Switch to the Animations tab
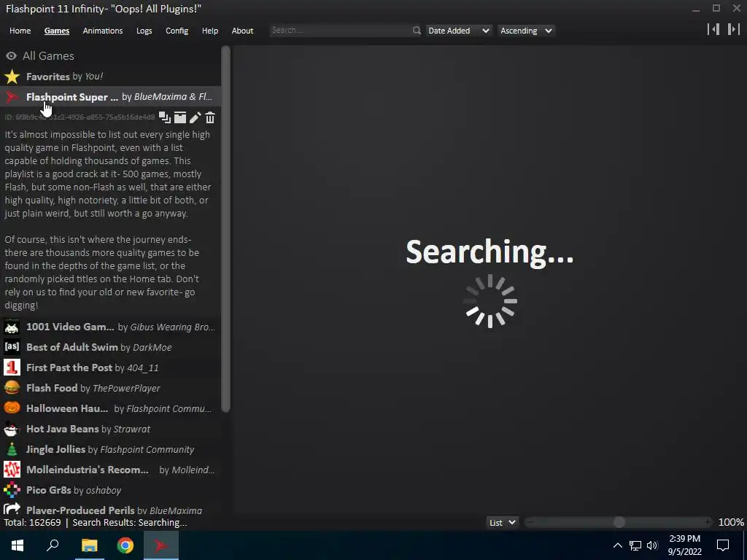The image size is (747, 560). pos(102,31)
